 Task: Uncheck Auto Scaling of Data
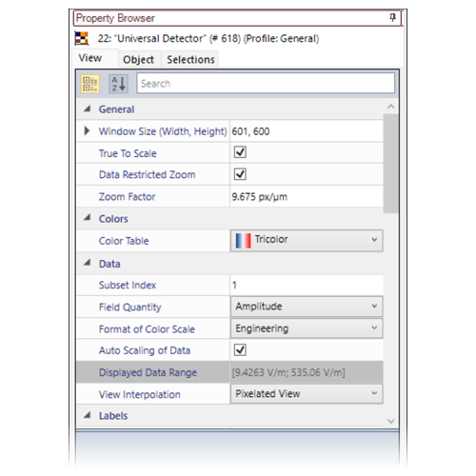240,350
